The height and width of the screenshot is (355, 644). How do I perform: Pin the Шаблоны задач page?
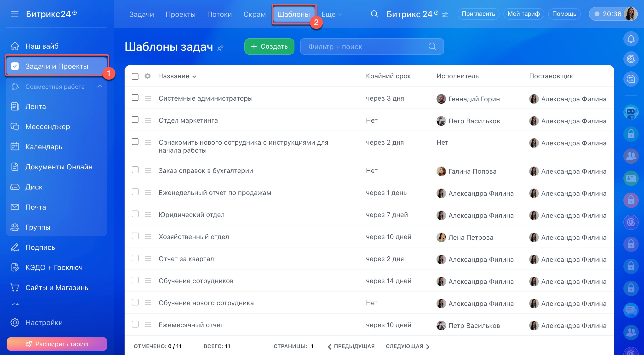click(220, 48)
